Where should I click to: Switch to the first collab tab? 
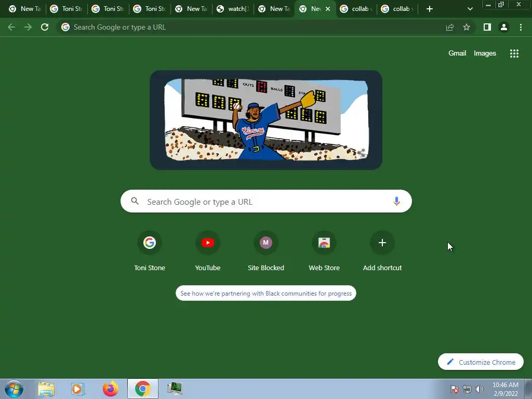pyautogui.click(x=356, y=9)
